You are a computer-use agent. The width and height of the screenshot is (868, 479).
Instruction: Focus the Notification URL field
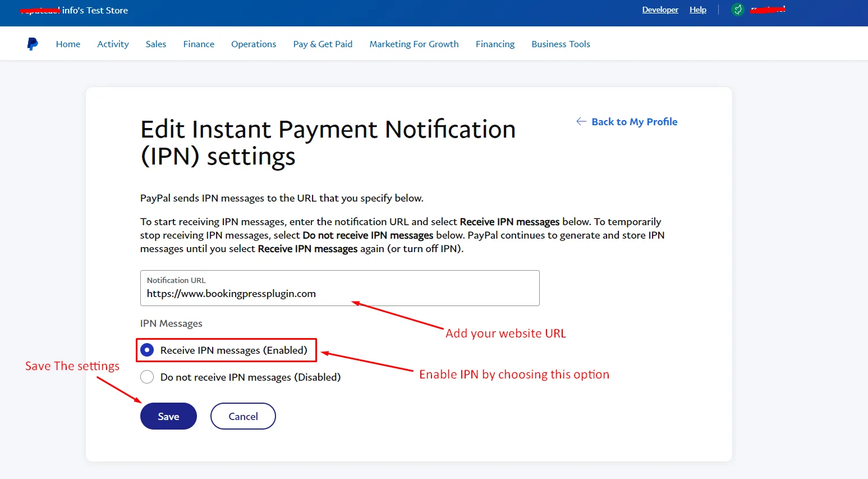click(x=340, y=288)
